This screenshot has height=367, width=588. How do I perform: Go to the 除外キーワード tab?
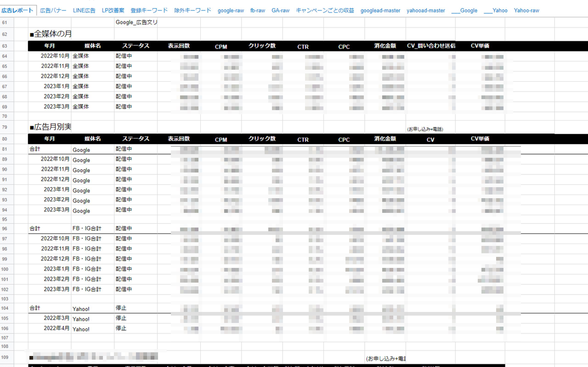click(193, 11)
